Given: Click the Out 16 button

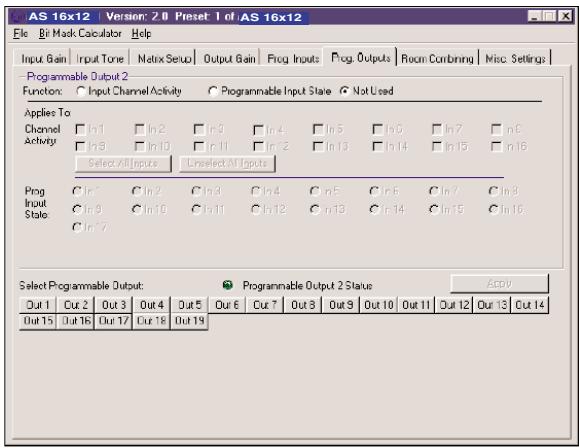Looking at the screenshot, I should pos(76,321).
